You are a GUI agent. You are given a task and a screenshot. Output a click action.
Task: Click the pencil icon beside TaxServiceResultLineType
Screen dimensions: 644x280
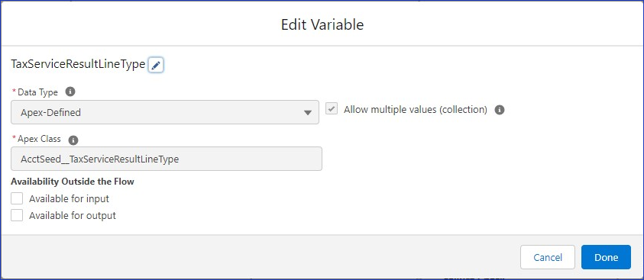coord(156,65)
